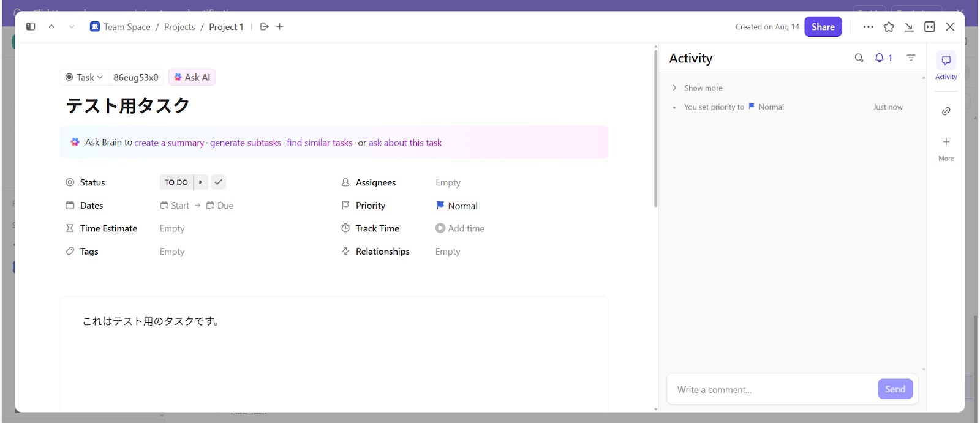Image resolution: width=980 pixels, height=423 pixels.
Task: Open the Projects breadcrumb item
Action: [x=179, y=27]
